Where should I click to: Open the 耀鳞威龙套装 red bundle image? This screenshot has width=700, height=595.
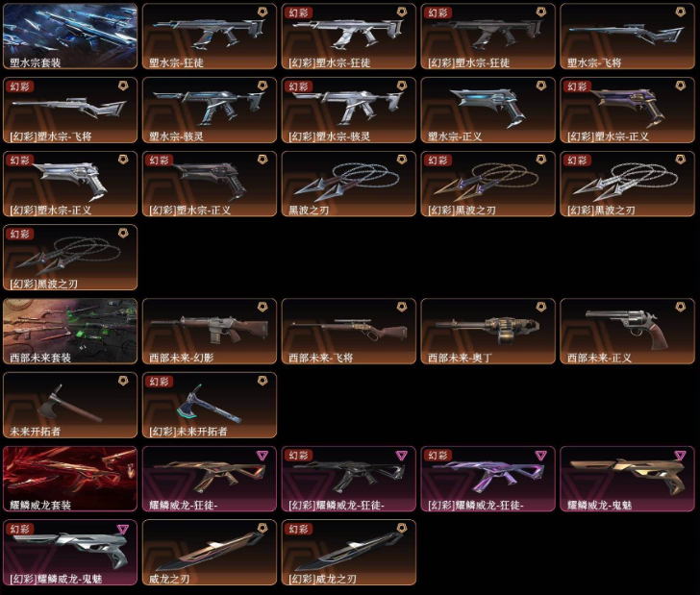pos(70,479)
